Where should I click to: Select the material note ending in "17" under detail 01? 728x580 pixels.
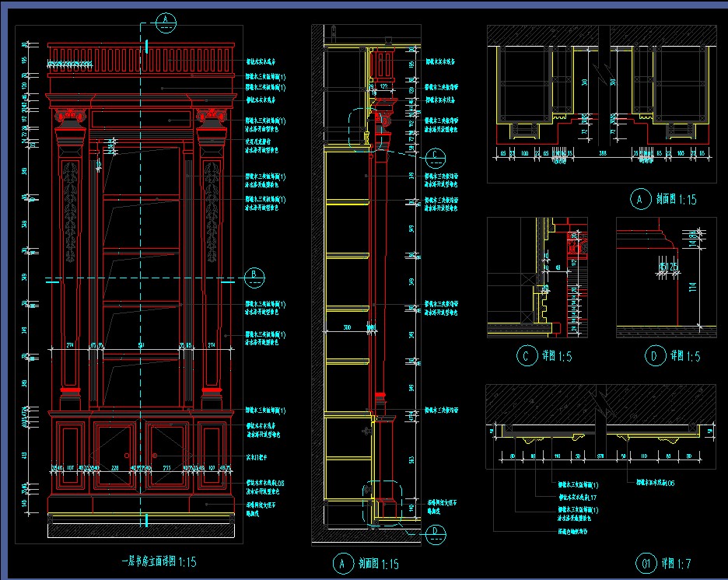point(577,498)
